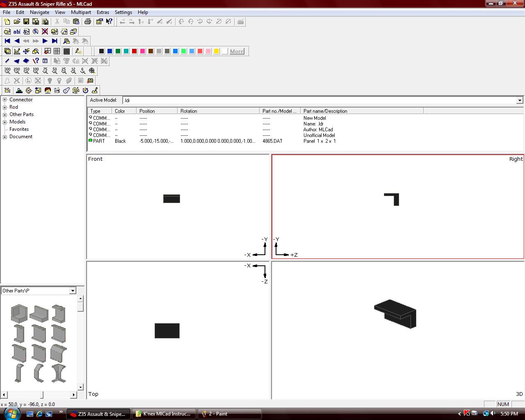Expand the Connector tree node

click(5, 100)
